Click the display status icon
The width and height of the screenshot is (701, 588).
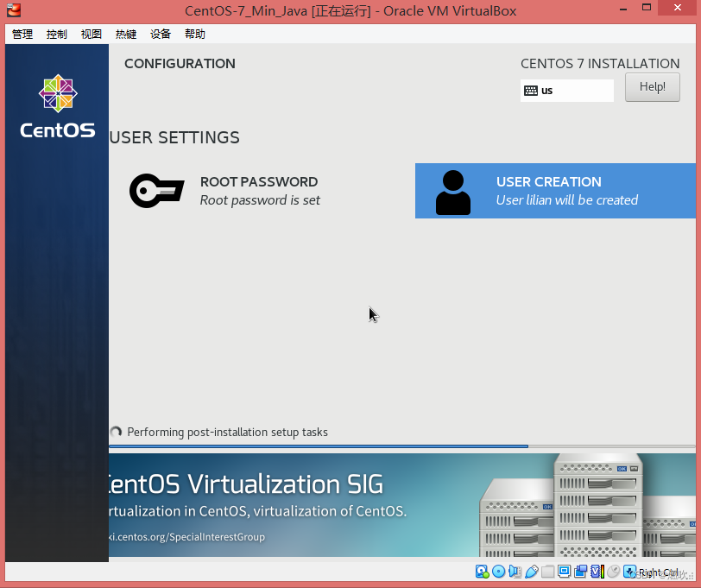[565, 572]
